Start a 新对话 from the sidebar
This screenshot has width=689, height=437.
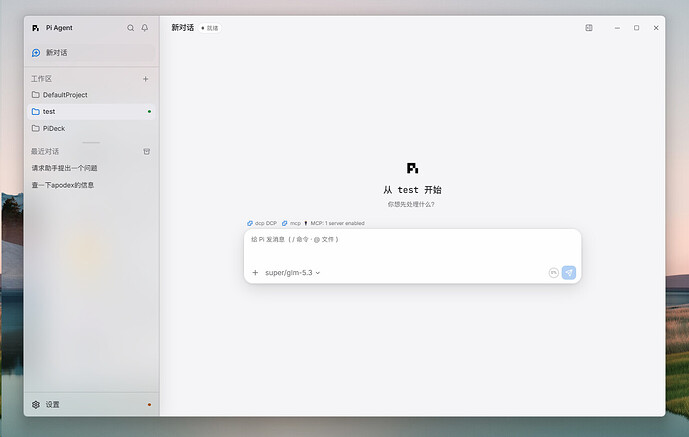pyautogui.click(x=91, y=53)
